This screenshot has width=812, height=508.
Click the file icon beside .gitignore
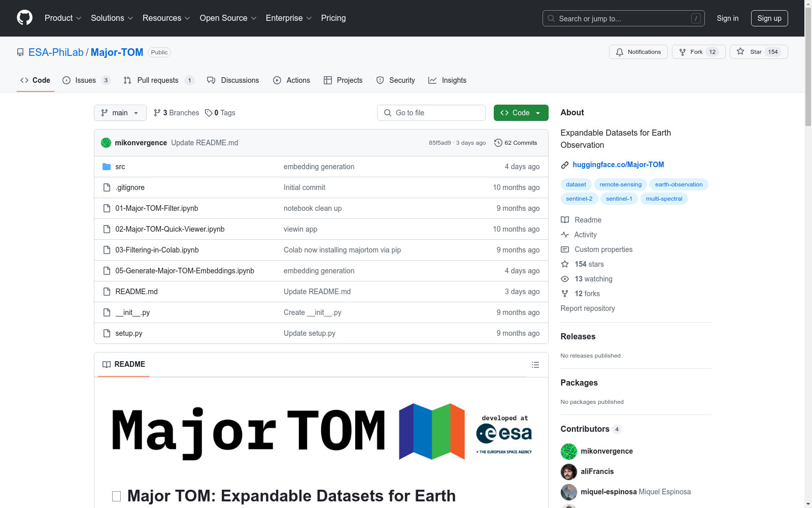107,187
